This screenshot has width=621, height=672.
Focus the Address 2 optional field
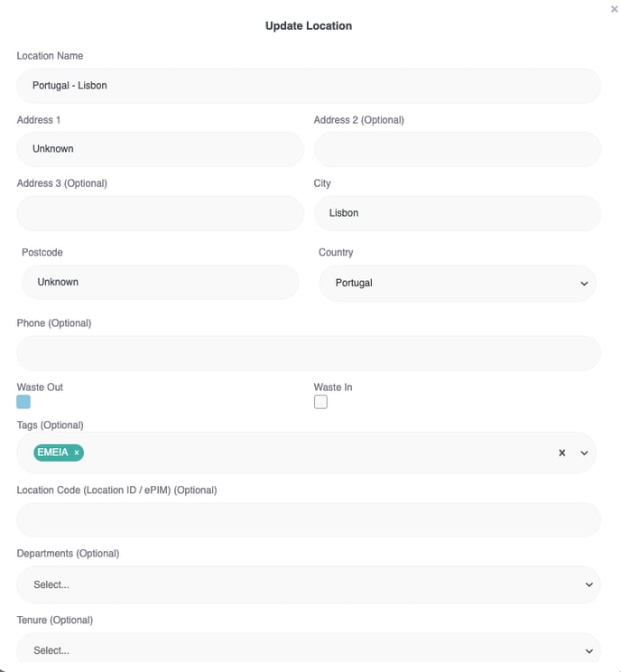coord(458,149)
